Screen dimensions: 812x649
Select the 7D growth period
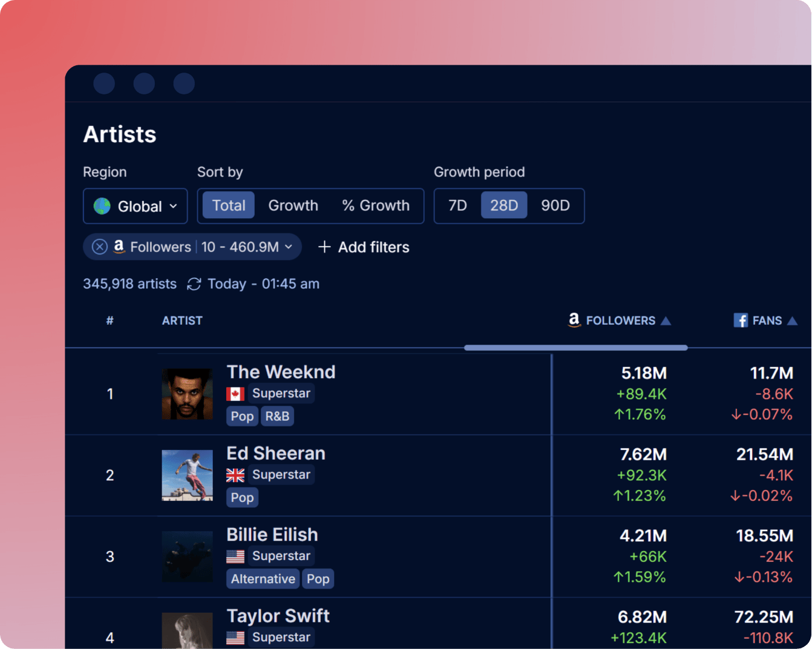tap(457, 206)
